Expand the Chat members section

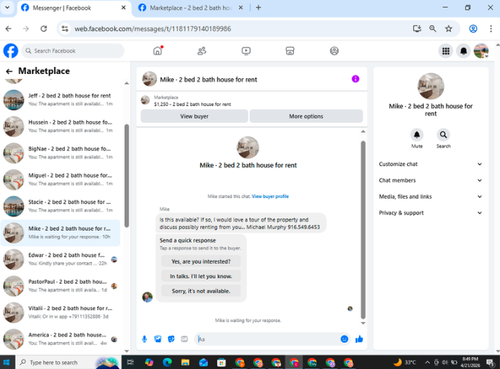(x=430, y=180)
